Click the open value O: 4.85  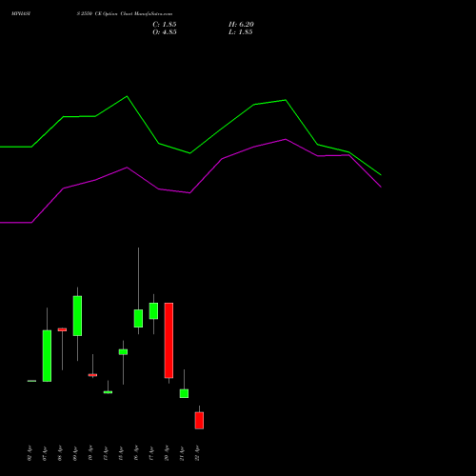pos(165,32)
